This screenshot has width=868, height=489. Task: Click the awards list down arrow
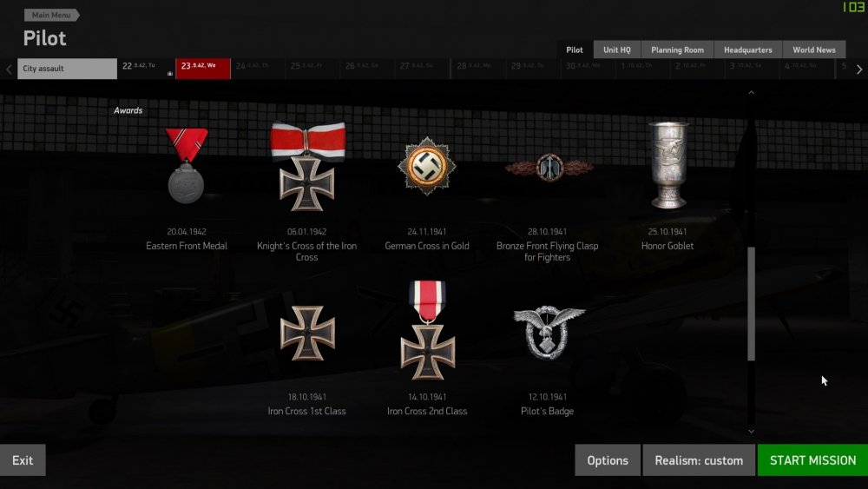751,431
